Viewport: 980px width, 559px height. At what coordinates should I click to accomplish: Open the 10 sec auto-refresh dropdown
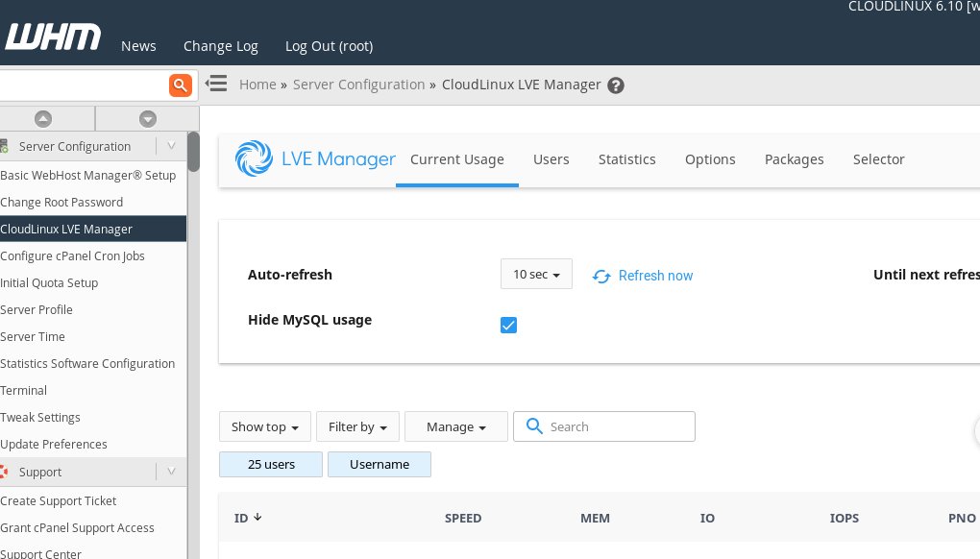[536, 274]
